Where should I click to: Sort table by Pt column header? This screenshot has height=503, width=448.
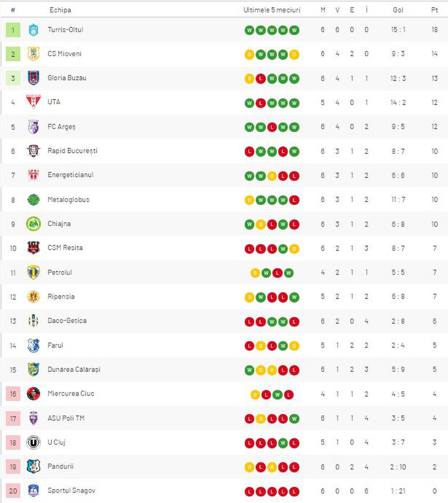(435, 10)
